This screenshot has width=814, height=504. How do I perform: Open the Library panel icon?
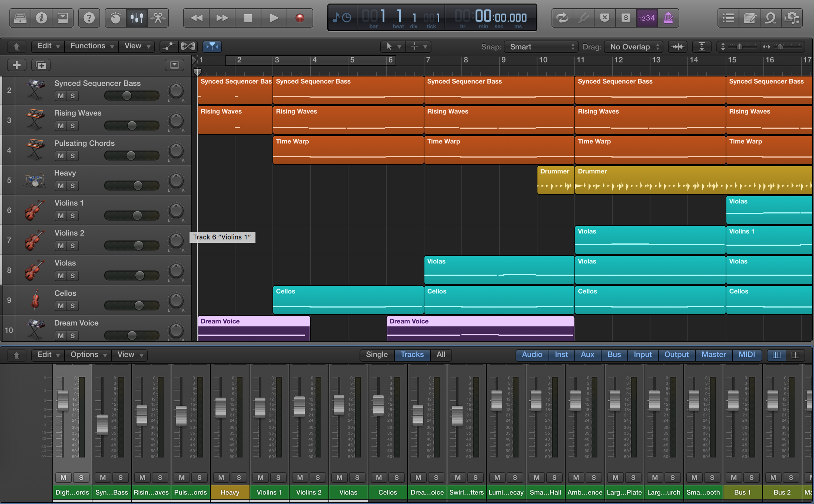[x=20, y=18]
